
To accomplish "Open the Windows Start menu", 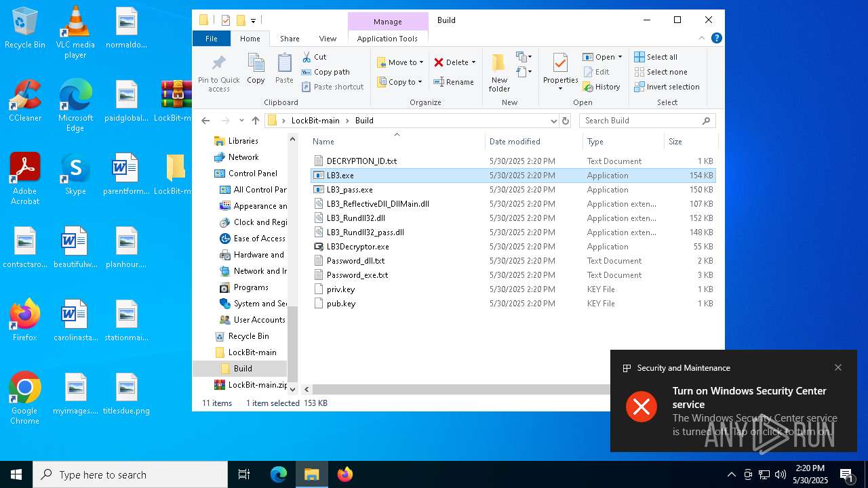I will [16, 474].
